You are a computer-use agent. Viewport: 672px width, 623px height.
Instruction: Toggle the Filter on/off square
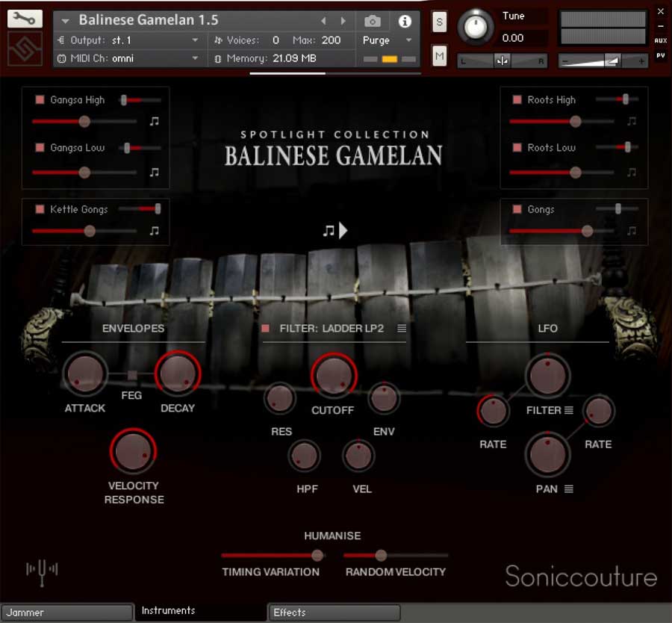[265, 329]
